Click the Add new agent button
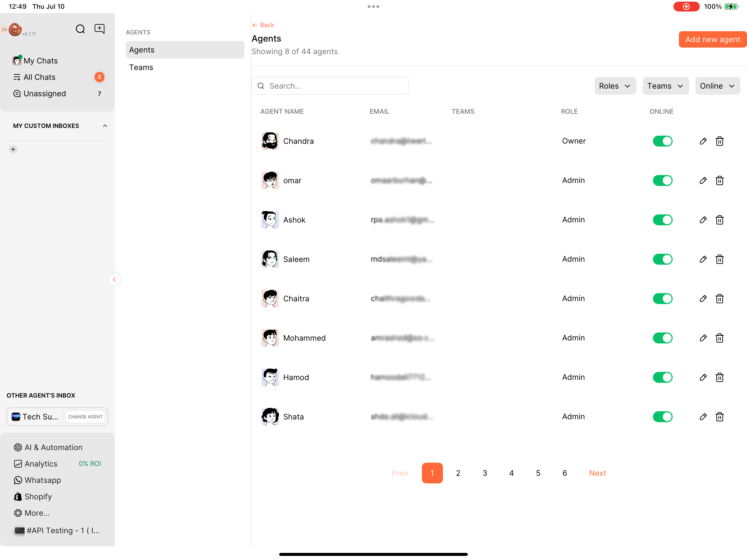The height and width of the screenshot is (560, 747). [712, 40]
